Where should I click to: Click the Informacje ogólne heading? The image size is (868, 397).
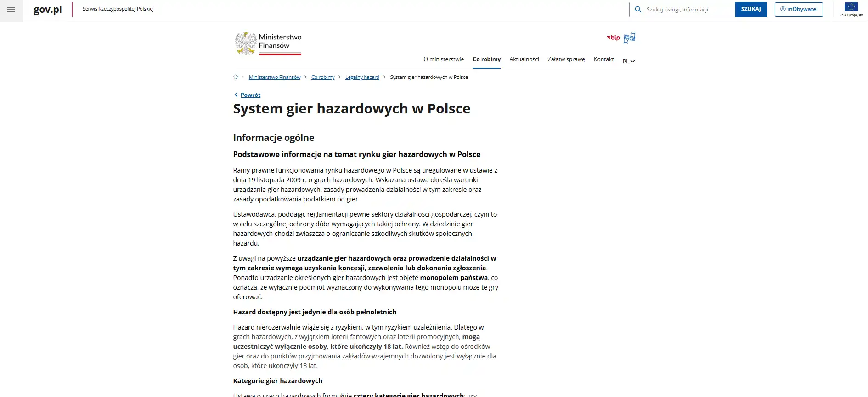coord(274,138)
